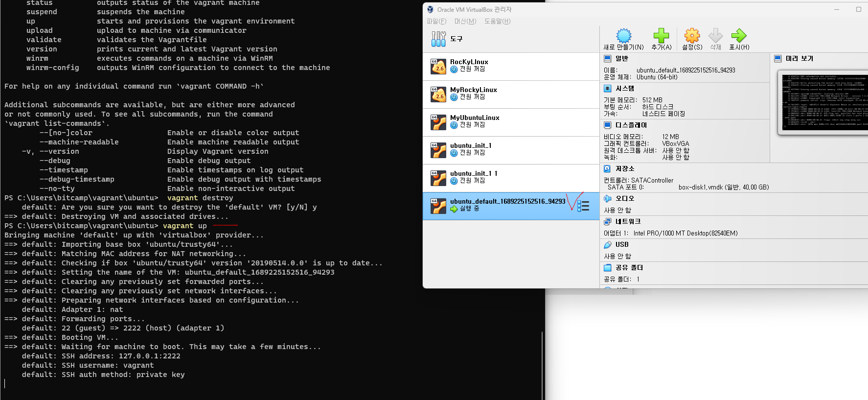This screenshot has width=868, height=400.
Task: Select ubuntu_default_1689225152516_94293 machine
Action: 511,206
